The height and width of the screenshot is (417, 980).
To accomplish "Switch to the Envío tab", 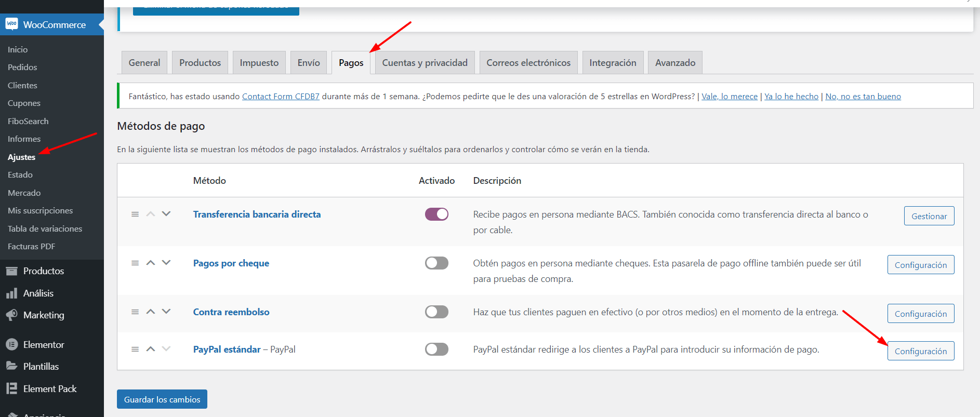I will pyautogui.click(x=309, y=62).
